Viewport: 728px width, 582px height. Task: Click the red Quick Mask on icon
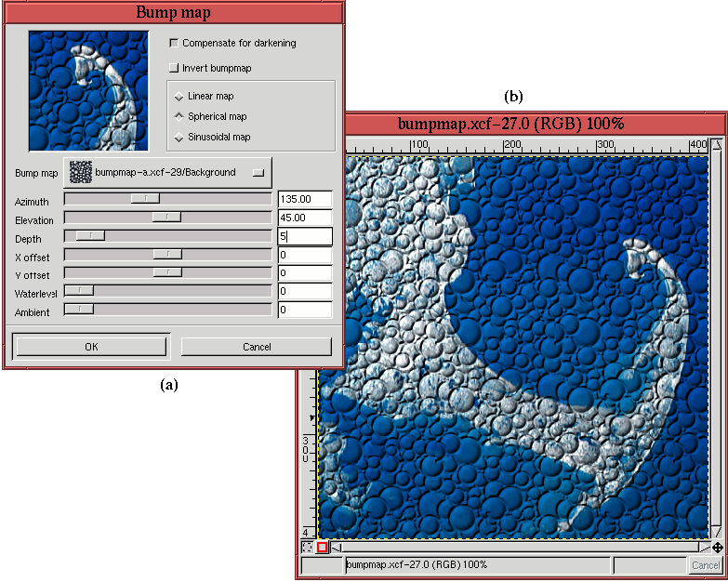323,547
